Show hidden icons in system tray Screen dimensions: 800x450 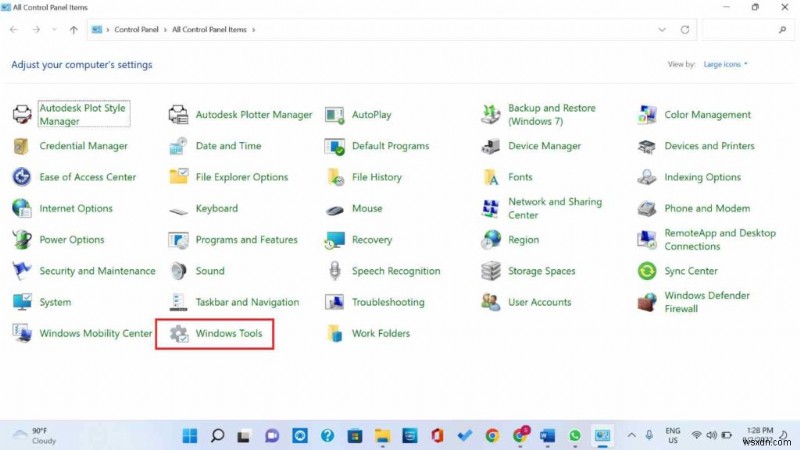coord(631,435)
